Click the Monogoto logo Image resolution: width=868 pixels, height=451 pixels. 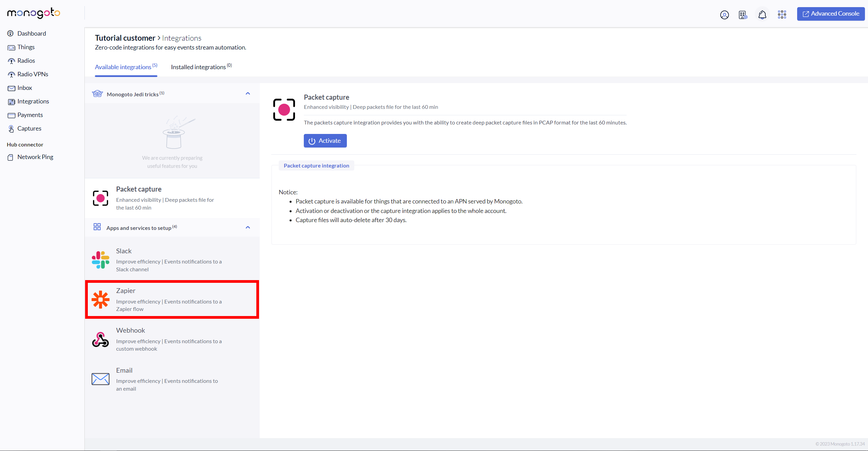click(34, 13)
